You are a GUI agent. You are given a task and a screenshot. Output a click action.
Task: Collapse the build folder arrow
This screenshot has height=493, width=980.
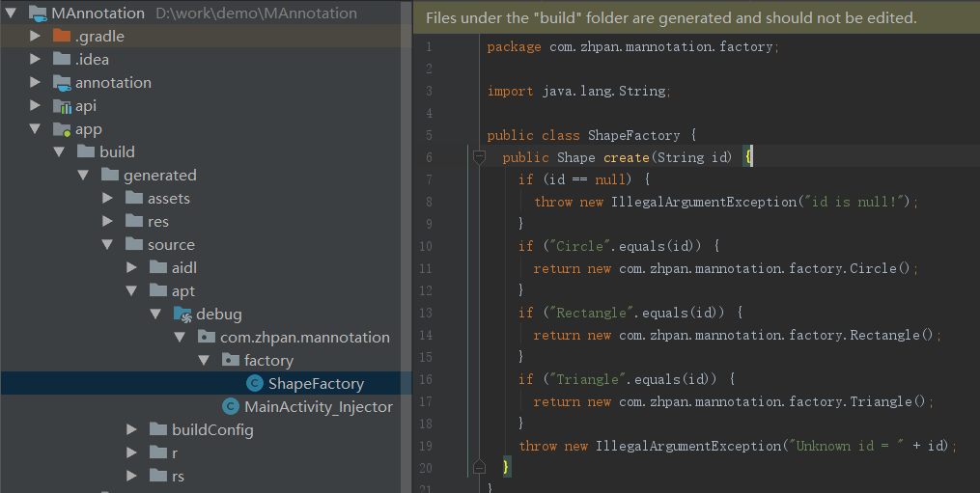click(x=59, y=151)
